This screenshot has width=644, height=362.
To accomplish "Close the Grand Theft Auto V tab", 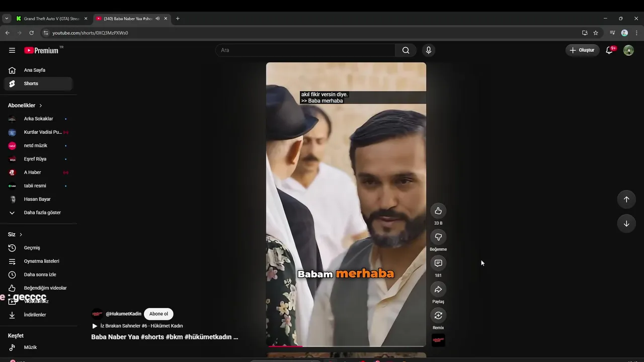I will click(86, 19).
